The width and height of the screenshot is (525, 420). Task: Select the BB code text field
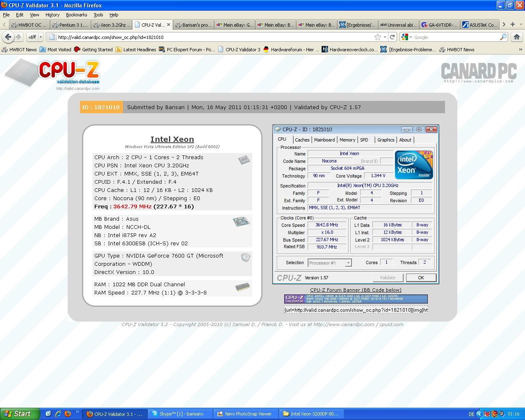coord(356,310)
